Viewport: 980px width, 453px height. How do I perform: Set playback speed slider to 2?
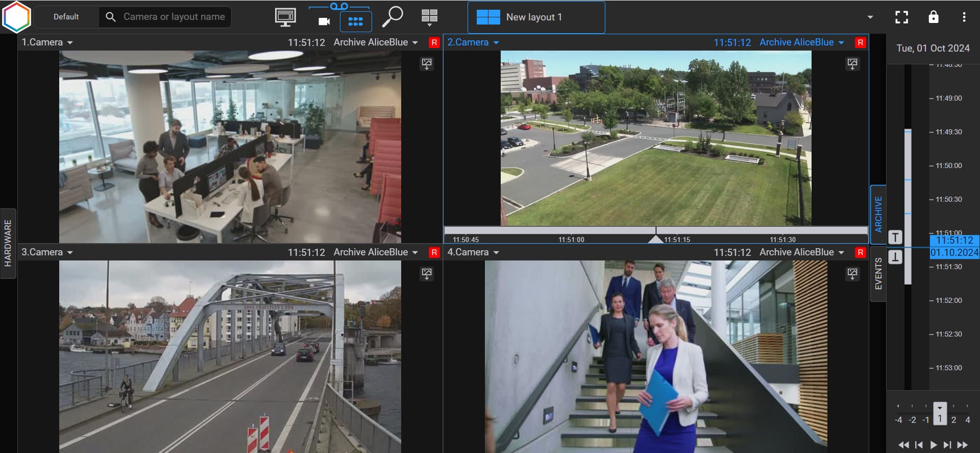[953, 419]
